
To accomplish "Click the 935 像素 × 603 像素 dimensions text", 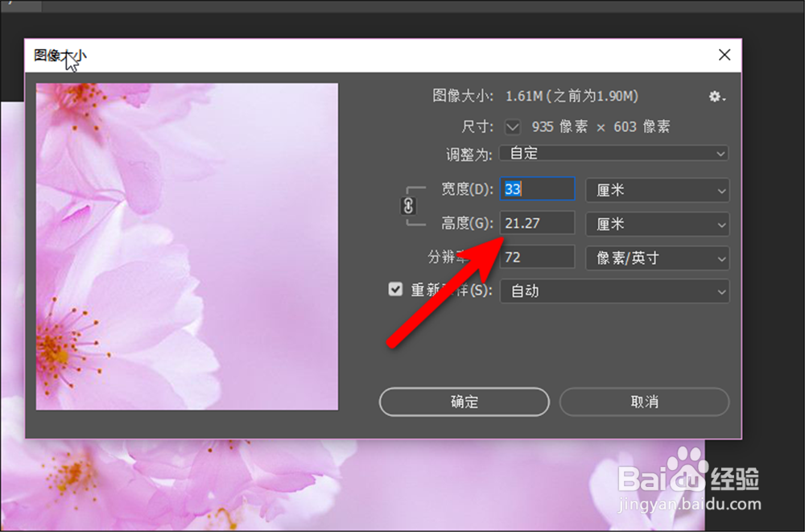I will pos(601,127).
